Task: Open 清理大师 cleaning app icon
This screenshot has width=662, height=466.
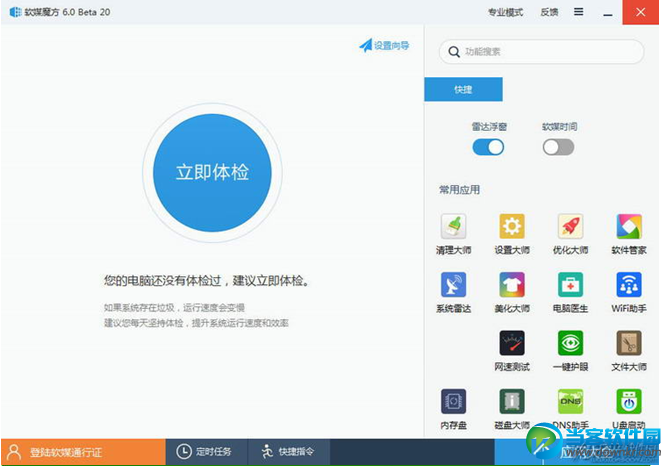Action: (453, 226)
